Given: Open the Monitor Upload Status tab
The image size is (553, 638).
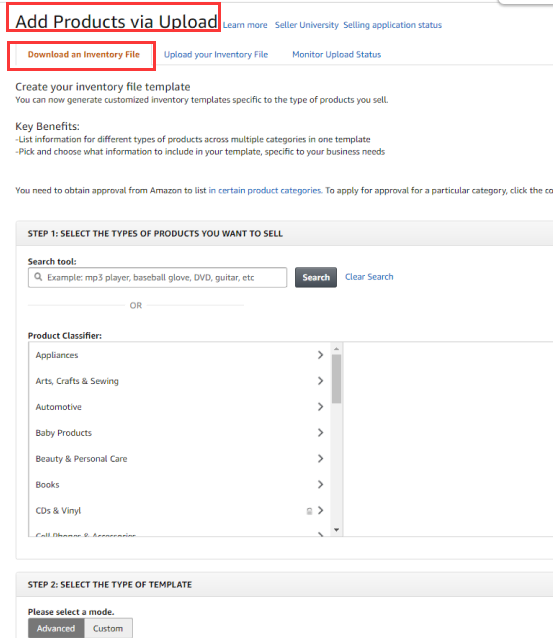Looking at the screenshot, I should [337, 55].
